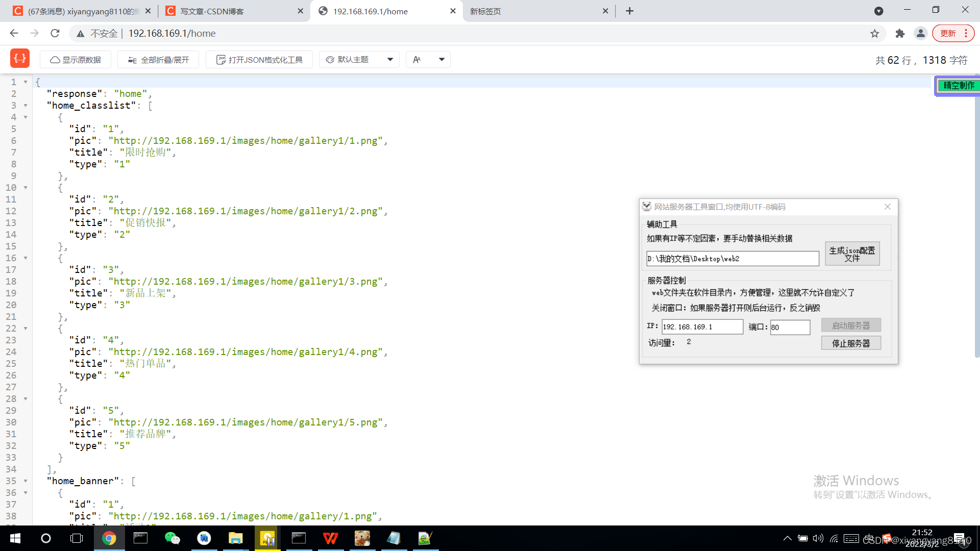Click the not-secure warning icon
Screen dimensions: 980x551
point(81,34)
